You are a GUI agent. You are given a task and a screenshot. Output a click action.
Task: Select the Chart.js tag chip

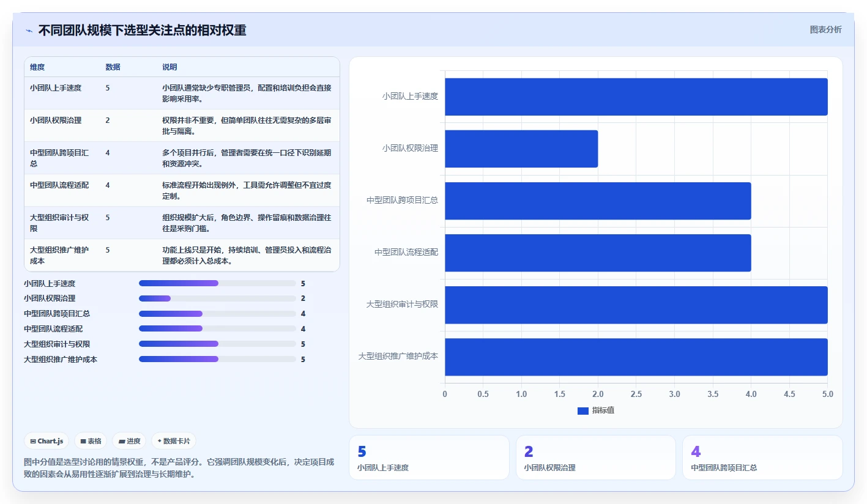pos(47,441)
